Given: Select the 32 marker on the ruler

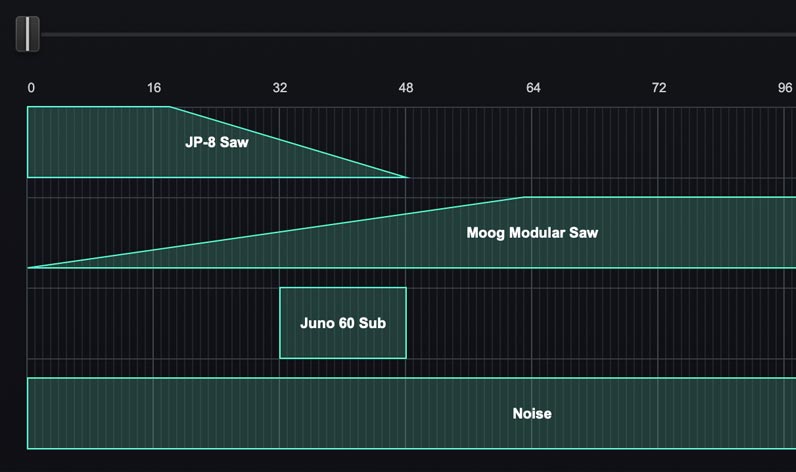Looking at the screenshot, I should pos(280,88).
